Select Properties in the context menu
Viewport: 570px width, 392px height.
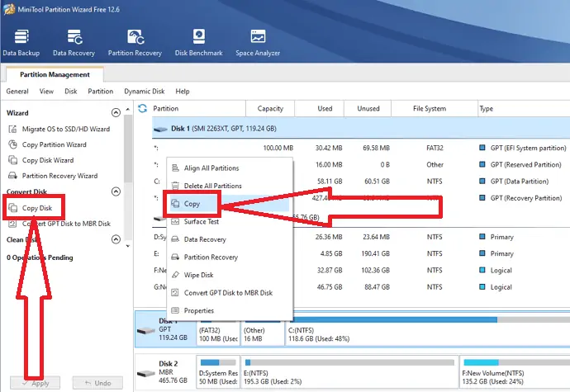(x=230, y=310)
